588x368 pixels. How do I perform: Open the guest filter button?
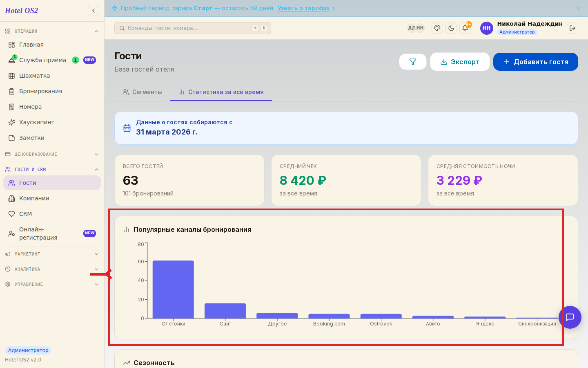coord(413,62)
